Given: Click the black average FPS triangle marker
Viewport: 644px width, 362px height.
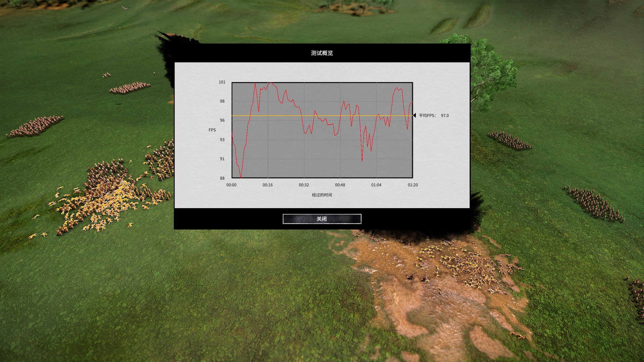Looking at the screenshot, I should pyautogui.click(x=415, y=115).
